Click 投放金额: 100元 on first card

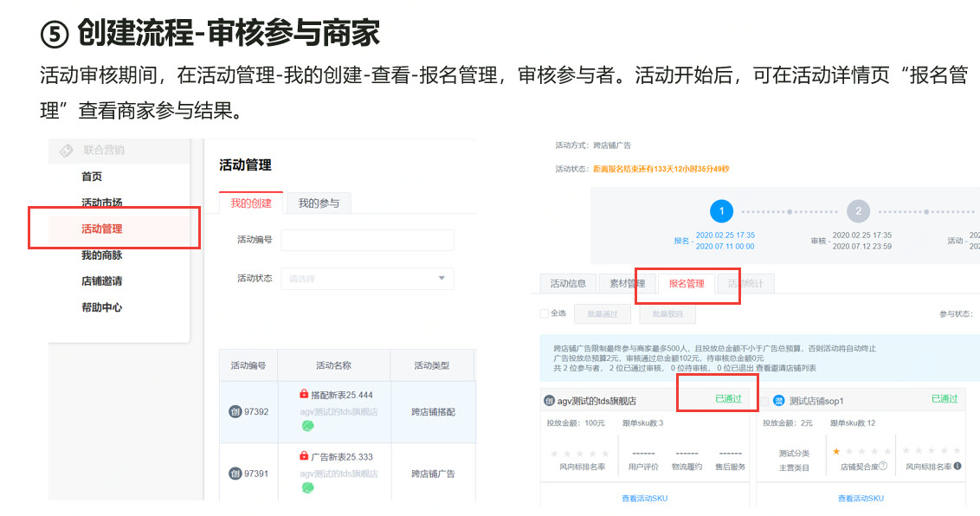(576, 422)
